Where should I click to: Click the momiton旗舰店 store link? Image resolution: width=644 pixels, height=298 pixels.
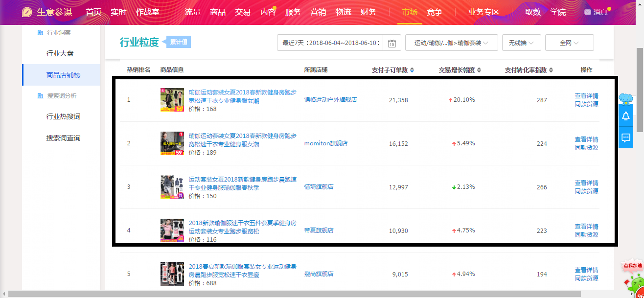click(x=325, y=143)
